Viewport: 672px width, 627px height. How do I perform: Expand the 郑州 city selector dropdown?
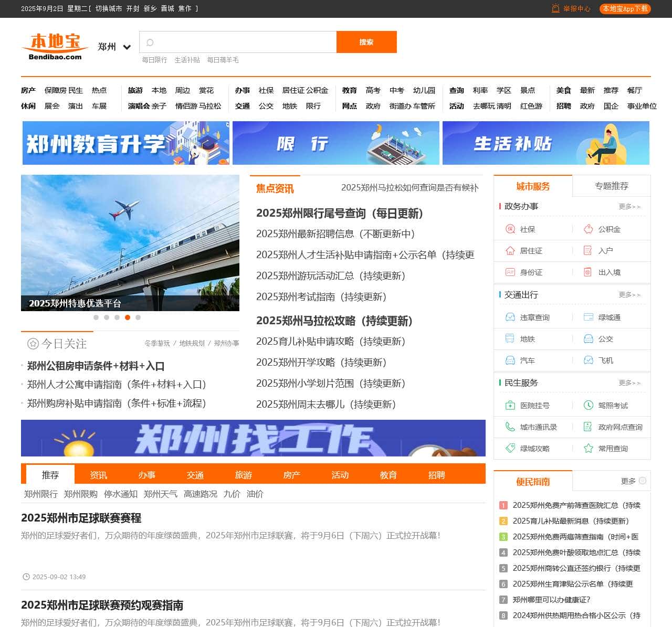pyautogui.click(x=127, y=47)
